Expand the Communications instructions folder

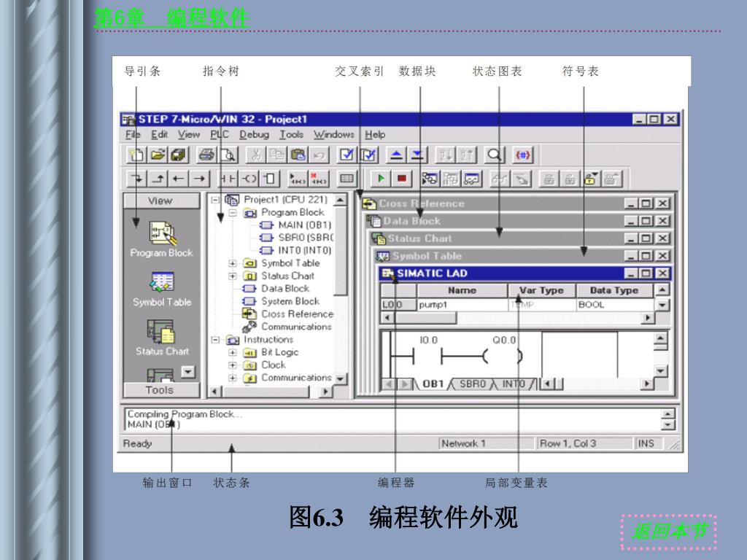pos(233,378)
